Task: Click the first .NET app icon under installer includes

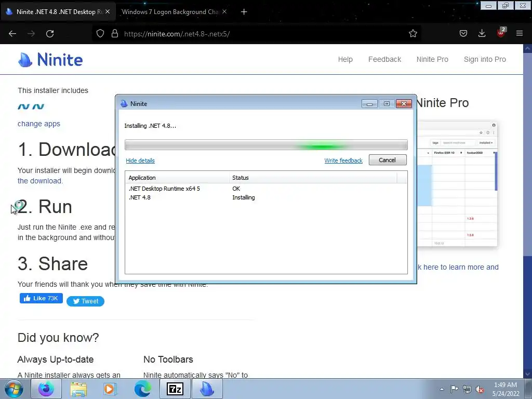Action: (x=24, y=107)
